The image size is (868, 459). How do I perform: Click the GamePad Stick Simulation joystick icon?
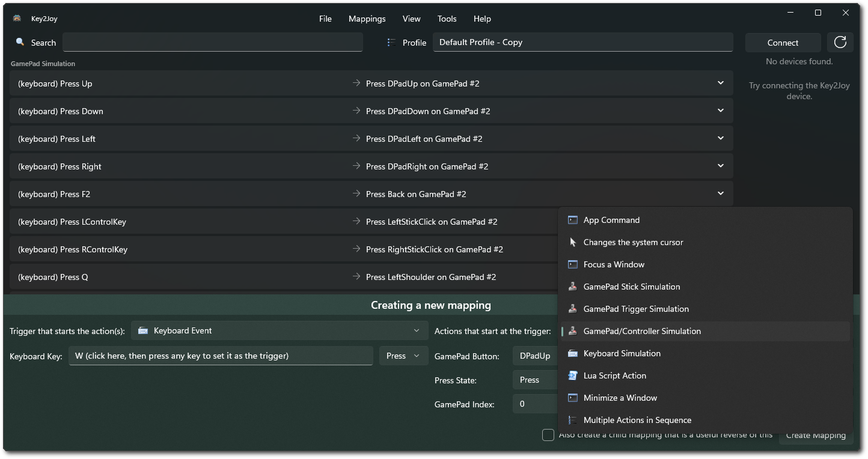(572, 287)
